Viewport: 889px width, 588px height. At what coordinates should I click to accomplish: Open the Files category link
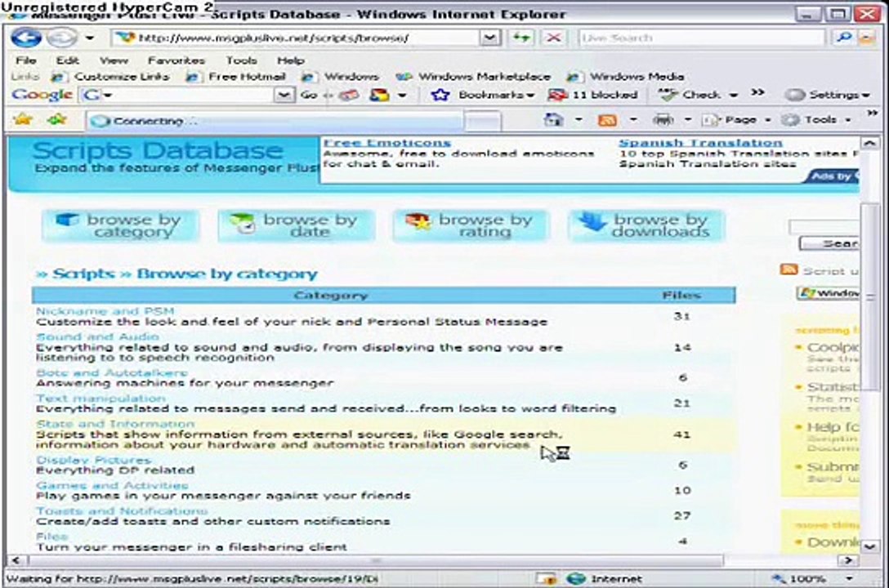[52, 536]
